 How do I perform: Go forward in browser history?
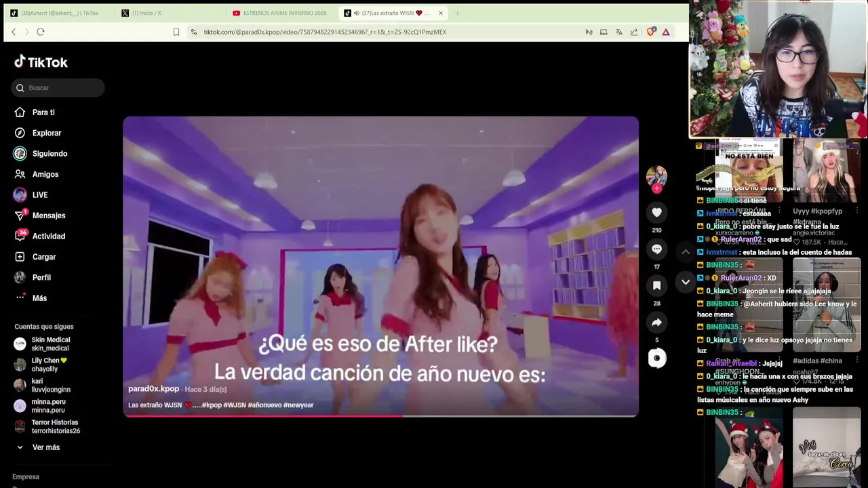point(27,32)
